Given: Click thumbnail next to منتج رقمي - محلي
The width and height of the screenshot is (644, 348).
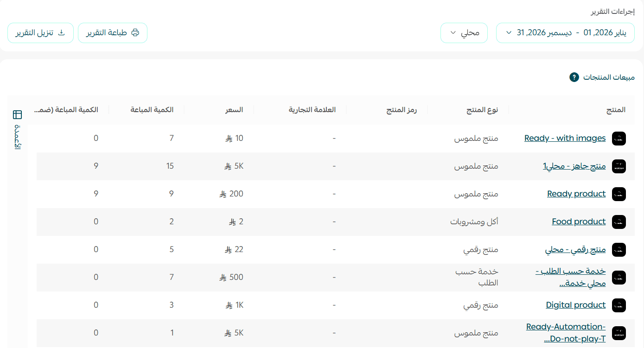Looking at the screenshot, I should (619, 249).
